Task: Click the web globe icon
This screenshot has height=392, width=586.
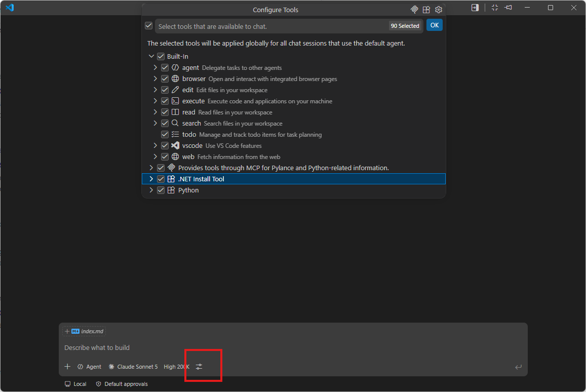Action: (x=175, y=156)
